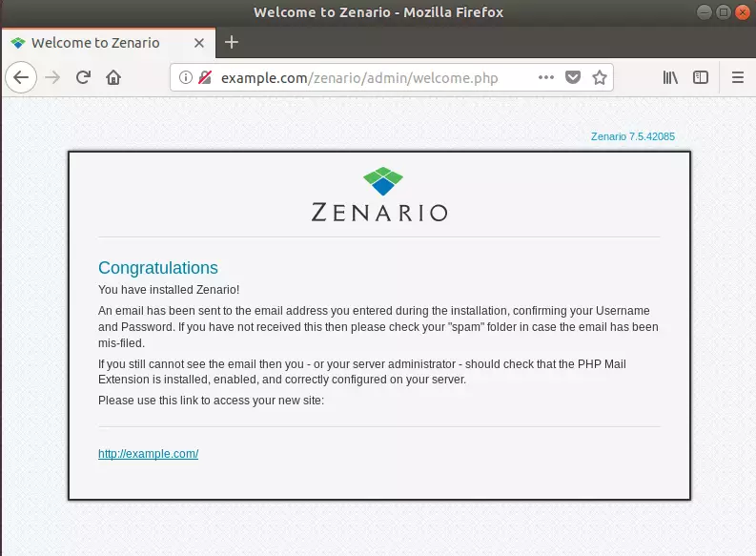Click the Zenario 7.5.42085 version link
The width and height of the screenshot is (756, 556).
633,136
